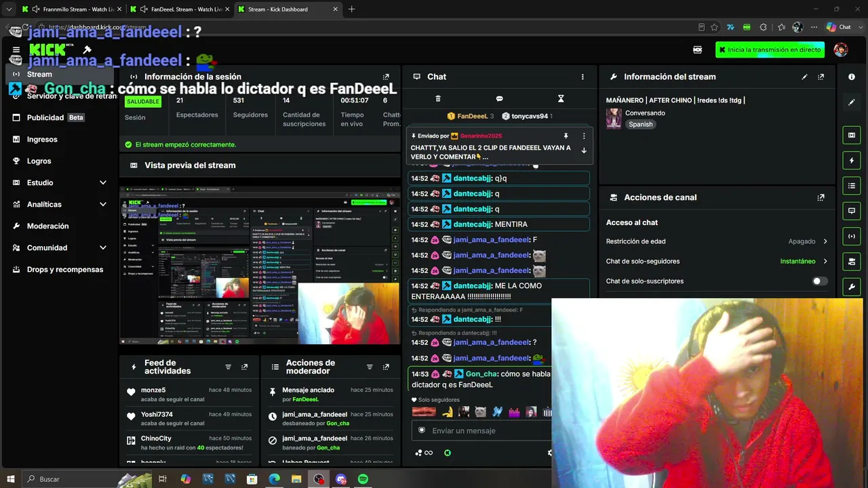The width and height of the screenshot is (868, 488).
Task: Open Ingresos in the sidebar
Action: pyautogui.click(x=60, y=140)
